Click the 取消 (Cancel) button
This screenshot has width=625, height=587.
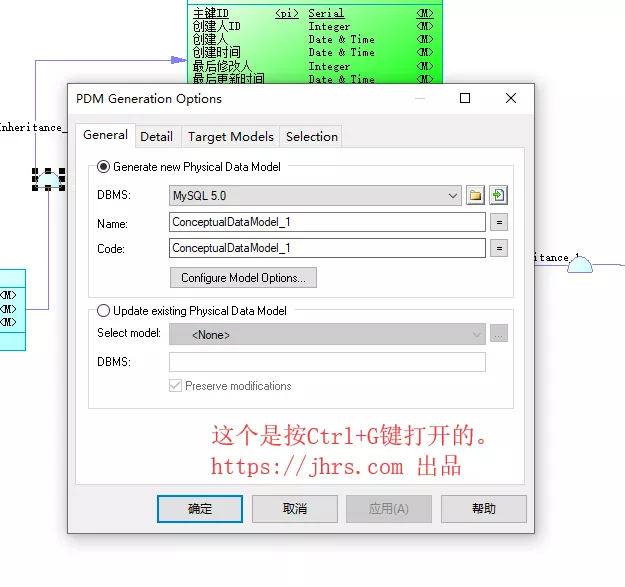295,509
